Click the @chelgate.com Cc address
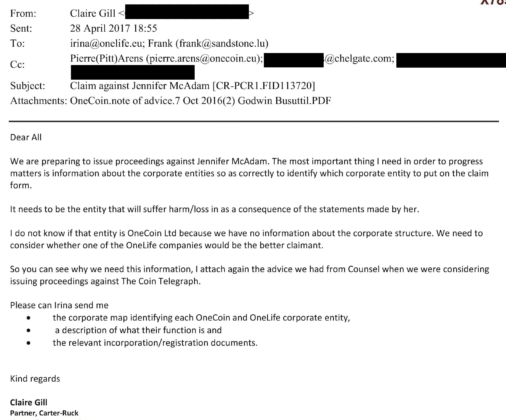Image resolution: width=506 pixels, height=420 pixels. (x=359, y=59)
